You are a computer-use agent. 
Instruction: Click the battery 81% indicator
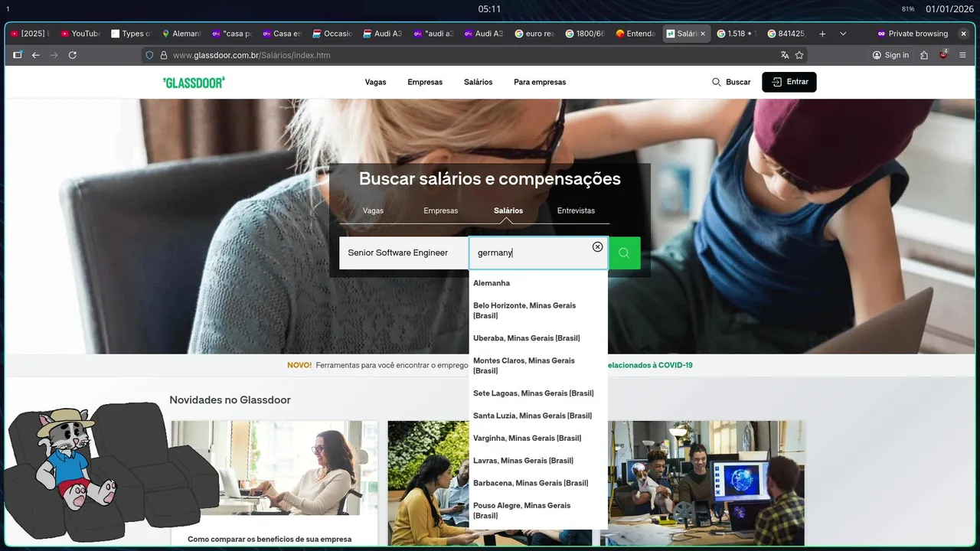click(x=908, y=9)
